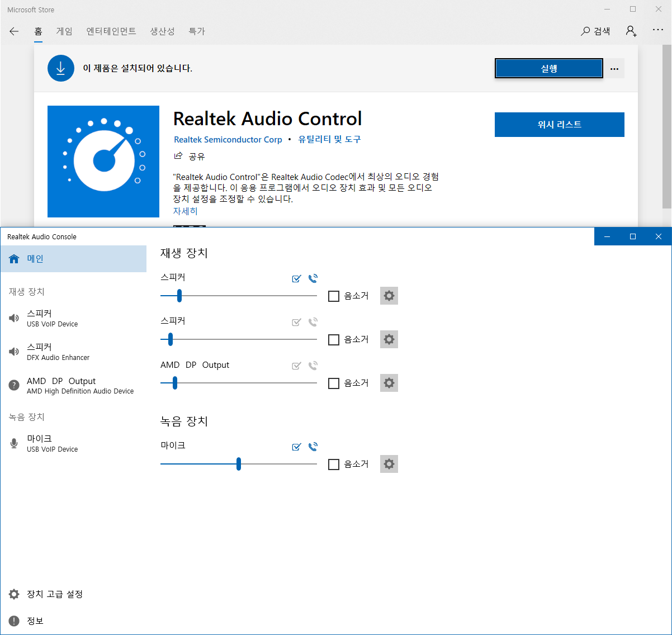Screen dimensions: 672x635
Task: Mute the second 스피커 with 음소거 checkbox
Action: [x=334, y=340]
